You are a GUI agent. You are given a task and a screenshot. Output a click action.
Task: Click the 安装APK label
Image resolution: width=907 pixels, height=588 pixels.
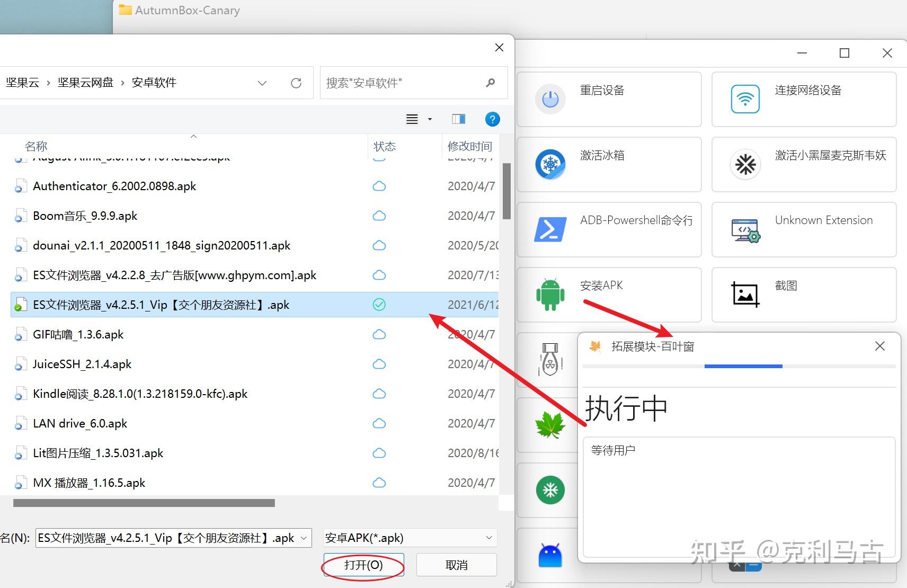click(x=601, y=286)
